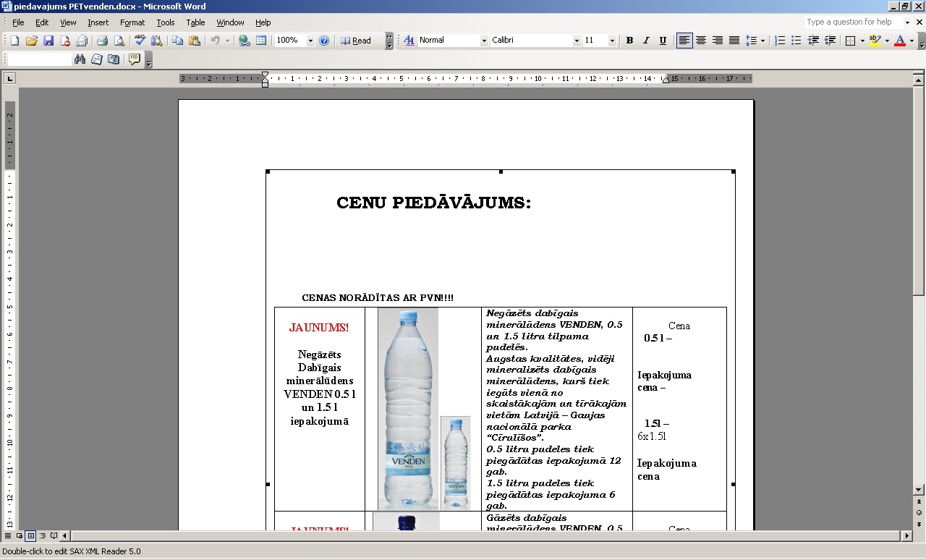Open the View menu

68,22
